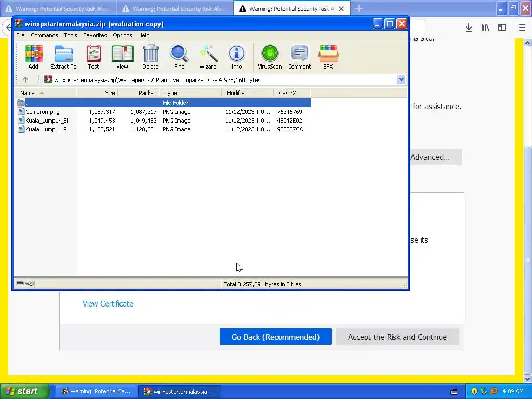Viewport: 532px width, 399px height.
Task: Click the WinRAR title bar icon
Action: click(x=19, y=24)
